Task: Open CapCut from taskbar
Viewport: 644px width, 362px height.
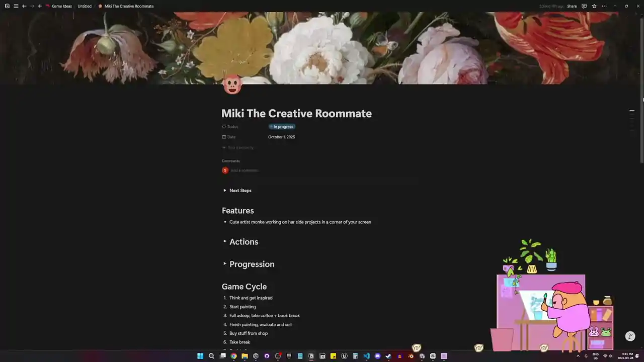Action: pyautogui.click(x=433, y=356)
